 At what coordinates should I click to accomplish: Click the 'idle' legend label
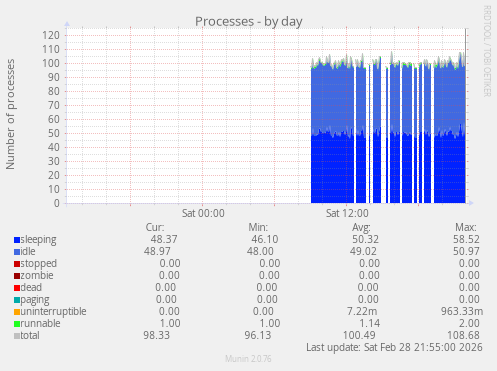click(x=28, y=251)
